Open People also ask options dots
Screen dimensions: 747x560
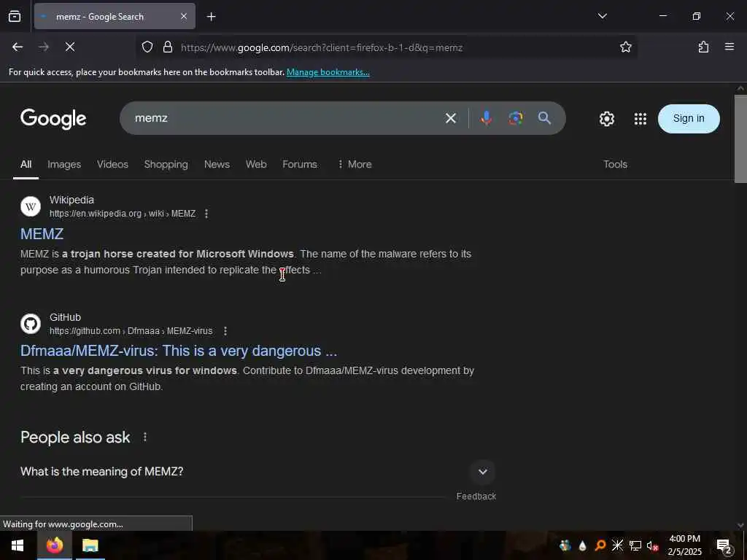[145, 437]
